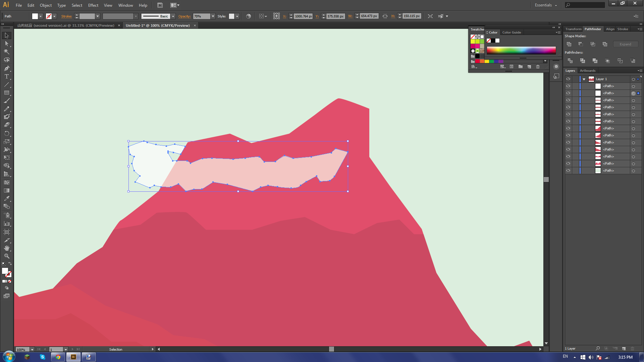Select the Magic Wand tool
The width and height of the screenshot is (644, 362).
[x=7, y=52]
